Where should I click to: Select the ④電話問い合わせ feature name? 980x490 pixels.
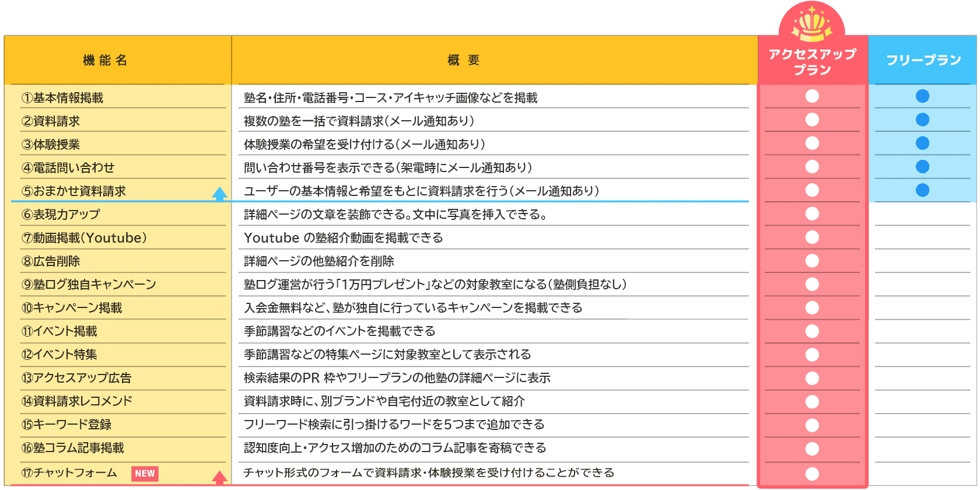[x=68, y=168]
